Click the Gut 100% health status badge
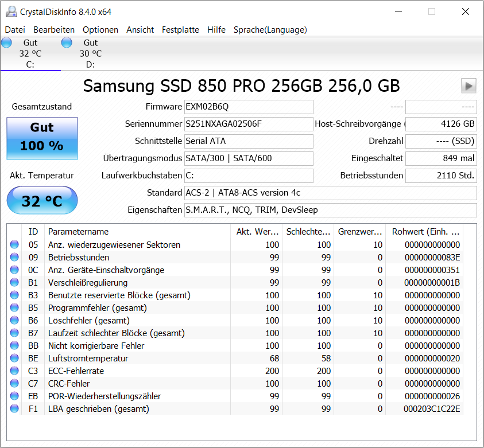This screenshot has height=448, width=484. click(x=41, y=138)
